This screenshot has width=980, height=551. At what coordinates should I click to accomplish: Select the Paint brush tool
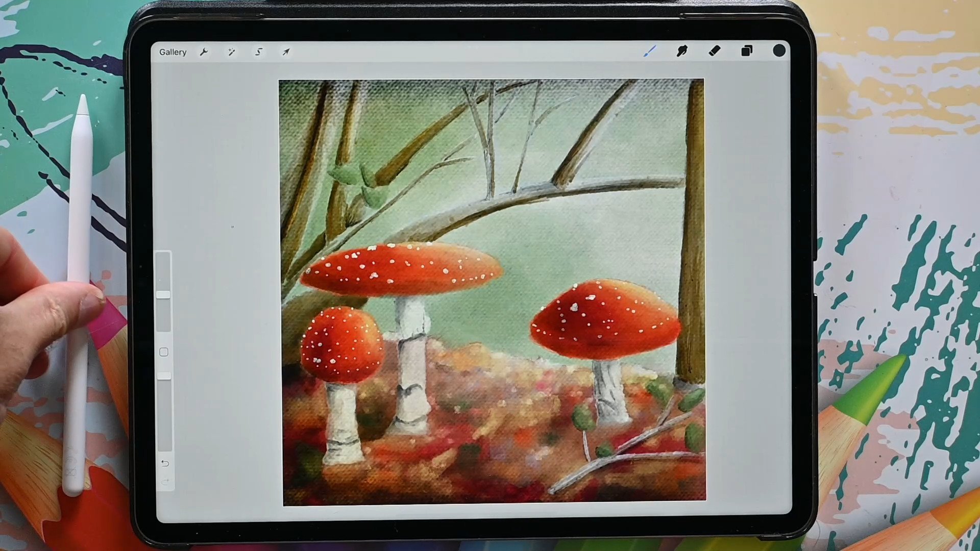click(649, 51)
